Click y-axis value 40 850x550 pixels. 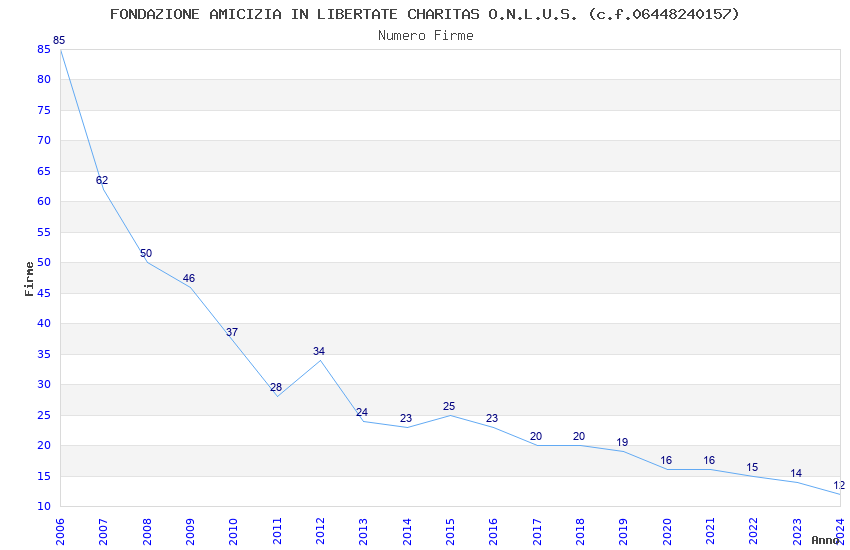(x=44, y=323)
